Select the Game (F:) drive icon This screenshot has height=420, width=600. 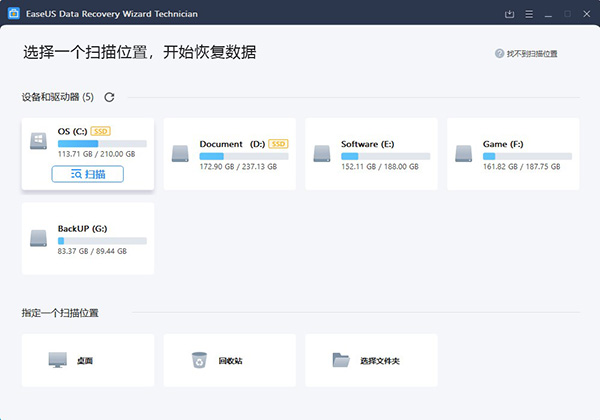[x=463, y=153]
